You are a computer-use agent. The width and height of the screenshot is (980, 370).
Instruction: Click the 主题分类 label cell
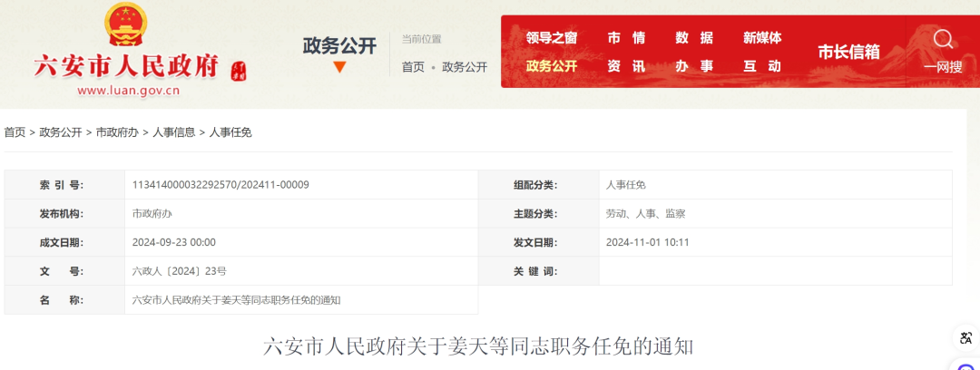point(539,214)
